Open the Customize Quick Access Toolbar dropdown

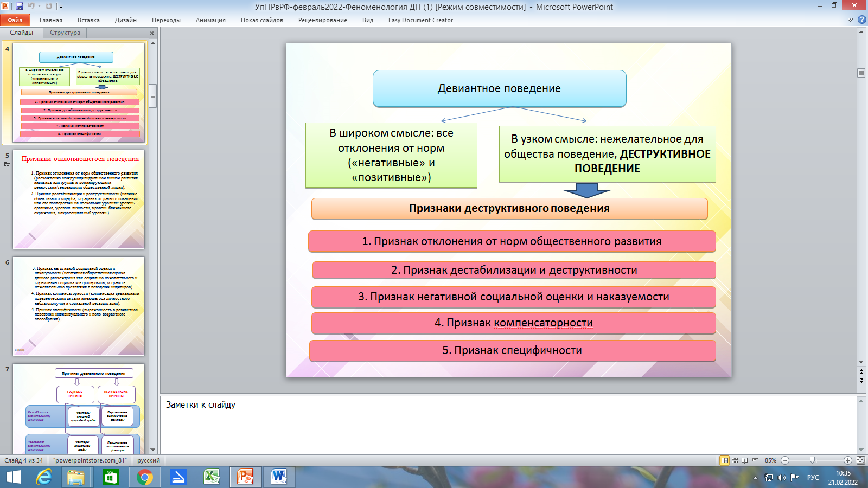[61, 7]
